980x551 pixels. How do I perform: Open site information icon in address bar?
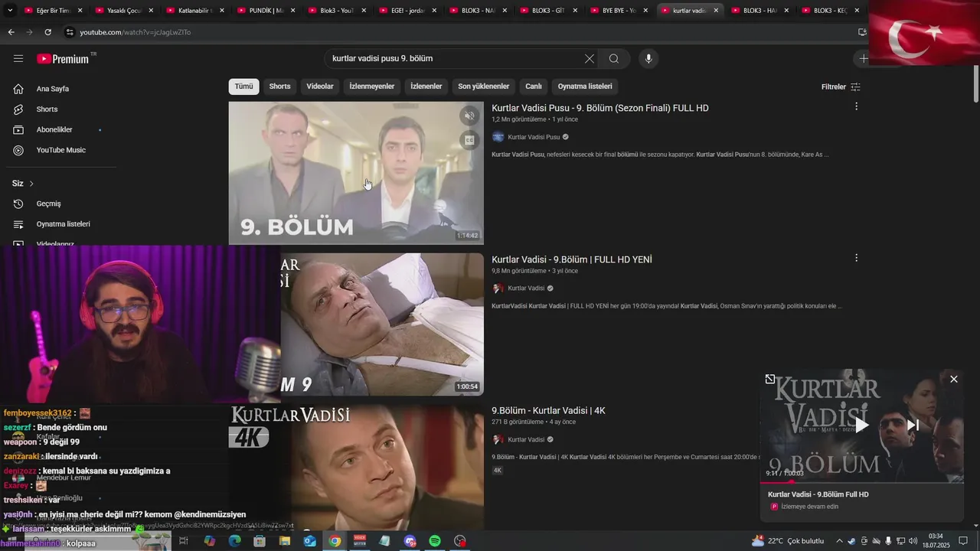pyautogui.click(x=70, y=32)
